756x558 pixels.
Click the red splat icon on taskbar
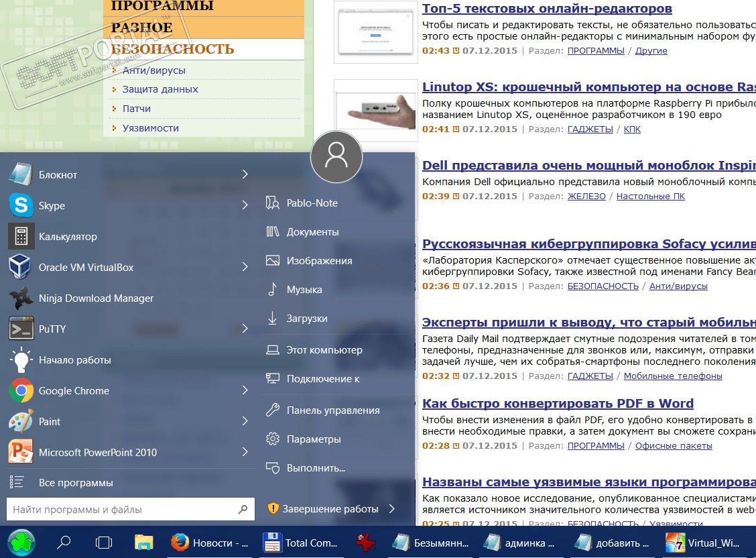365,543
